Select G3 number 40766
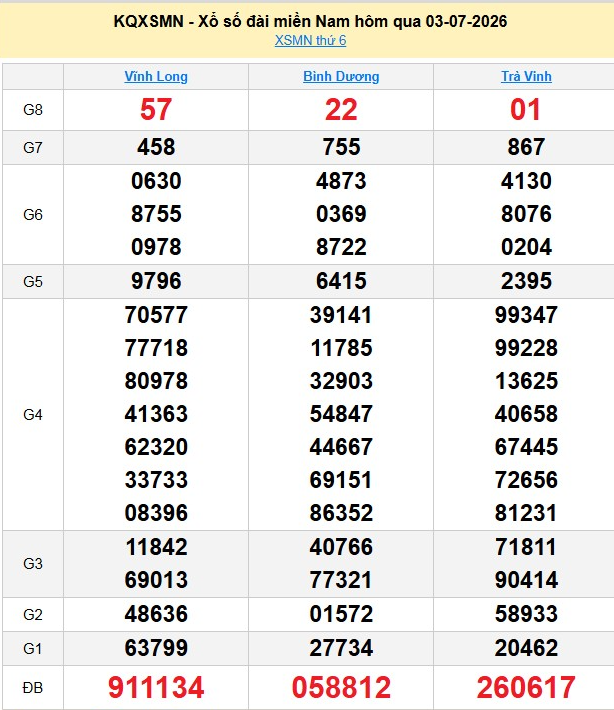Screen dimensions: 614x710 [x=341, y=547]
